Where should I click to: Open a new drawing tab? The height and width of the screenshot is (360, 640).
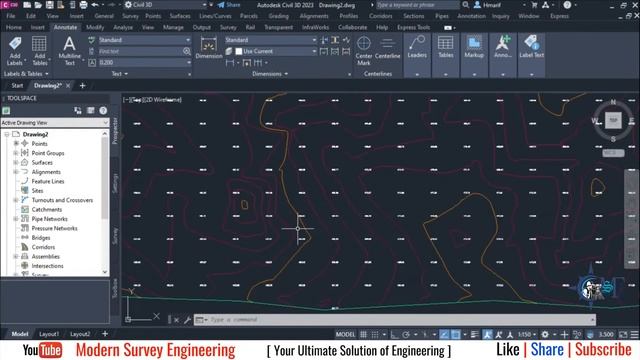point(82,85)
